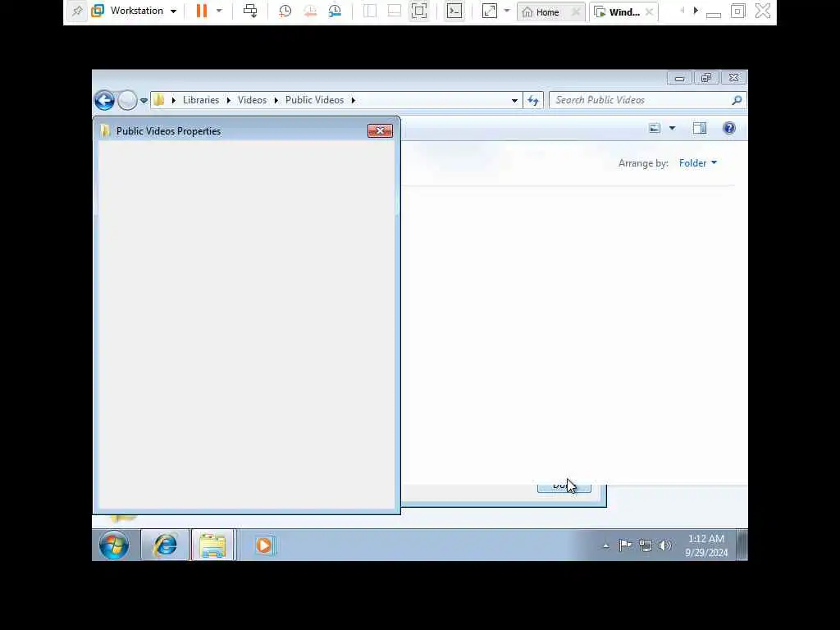
Task: Open the volume tray icon
Action: pos(664,546)
